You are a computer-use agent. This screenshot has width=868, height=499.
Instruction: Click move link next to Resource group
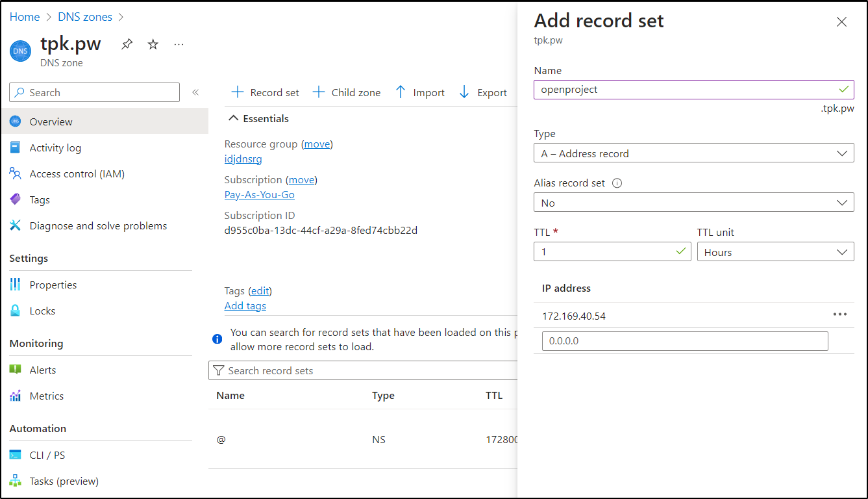(x=317, y=144)
